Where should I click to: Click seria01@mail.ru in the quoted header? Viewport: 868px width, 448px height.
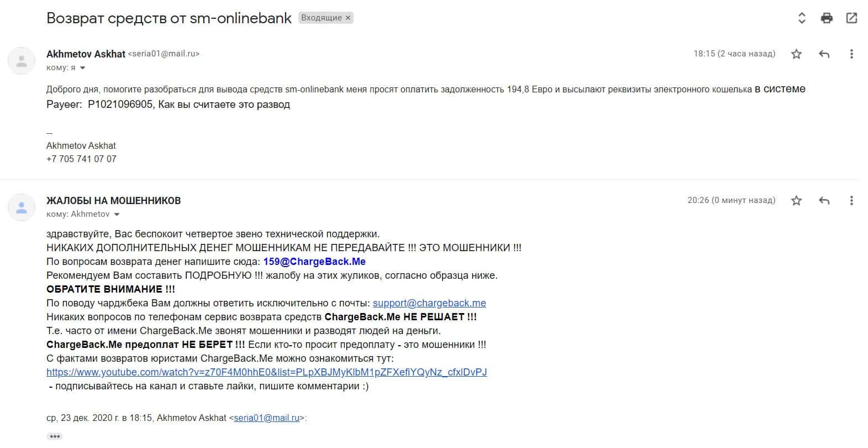coord(266,418)
